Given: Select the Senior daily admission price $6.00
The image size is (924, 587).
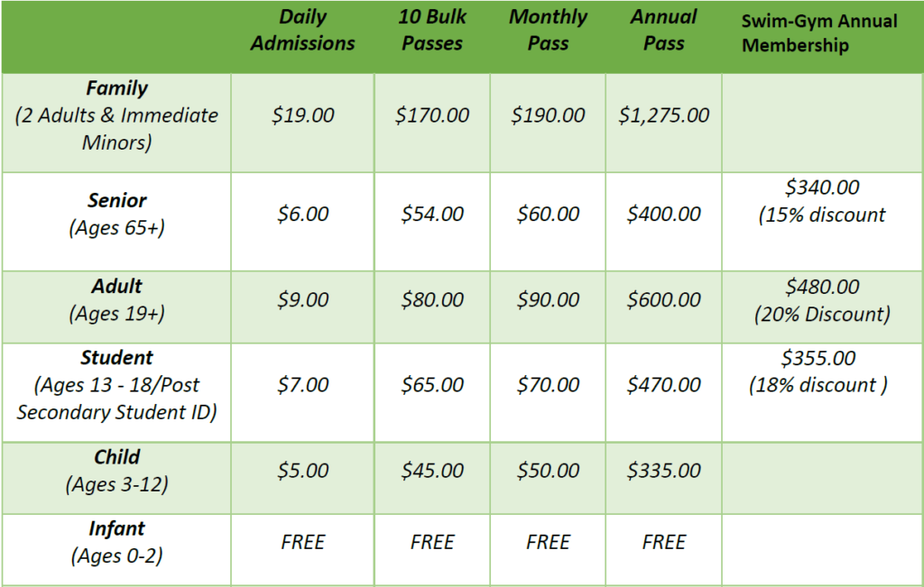Looking at the screenshot, I should pos(303,215).
